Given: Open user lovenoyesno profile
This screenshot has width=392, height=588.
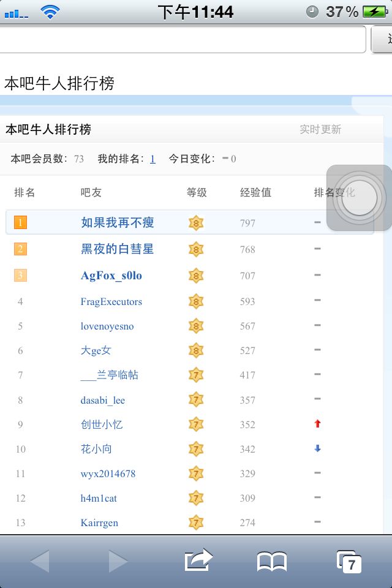Looking at the screenshot, I should coord(107,326).
